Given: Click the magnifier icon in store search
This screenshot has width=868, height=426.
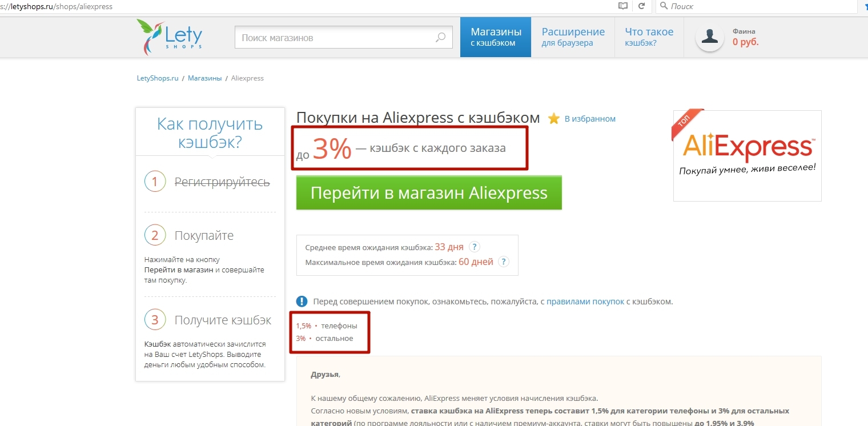Looking at the screenshot, I should coord(440,38).
